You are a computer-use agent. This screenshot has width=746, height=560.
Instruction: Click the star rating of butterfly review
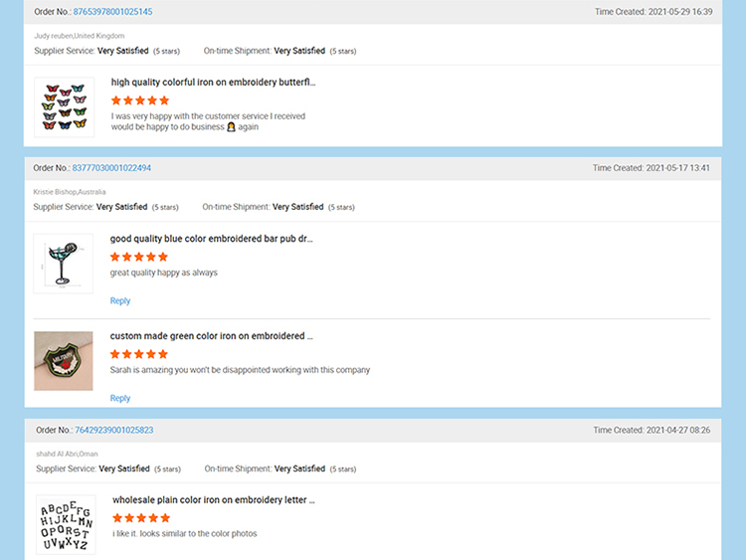140,100
